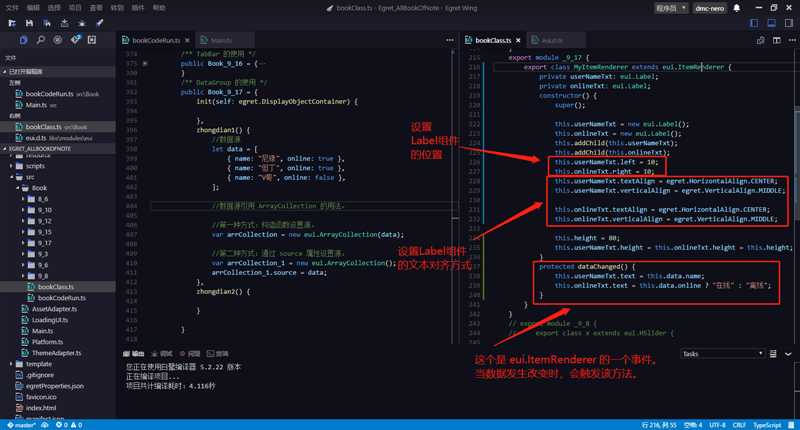
Task: Change the CRLF line ending indicator
Action: click(x=739, y=425)
